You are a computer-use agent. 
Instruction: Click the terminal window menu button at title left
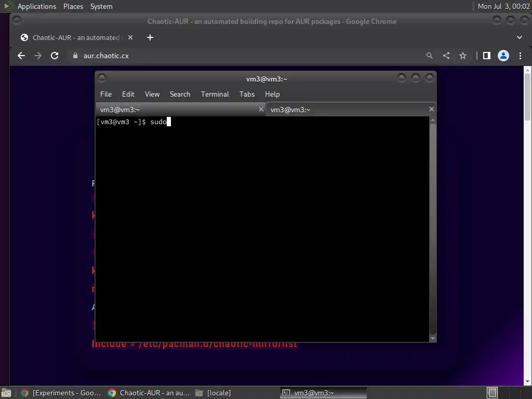pyautogui.click(x=102, y=78)
